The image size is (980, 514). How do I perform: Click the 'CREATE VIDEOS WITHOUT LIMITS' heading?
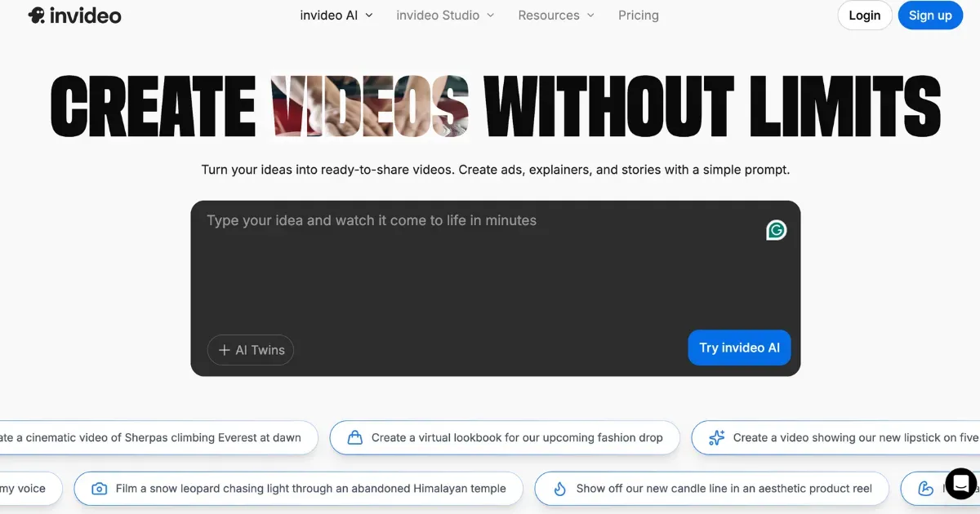click(x=496, y=107)
